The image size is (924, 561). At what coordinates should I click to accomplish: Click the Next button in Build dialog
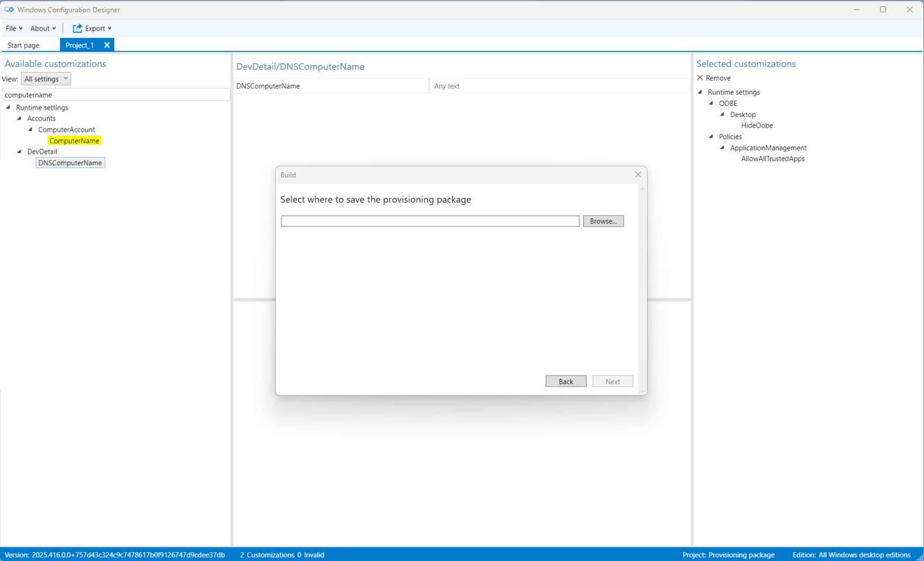pos(612,381)
